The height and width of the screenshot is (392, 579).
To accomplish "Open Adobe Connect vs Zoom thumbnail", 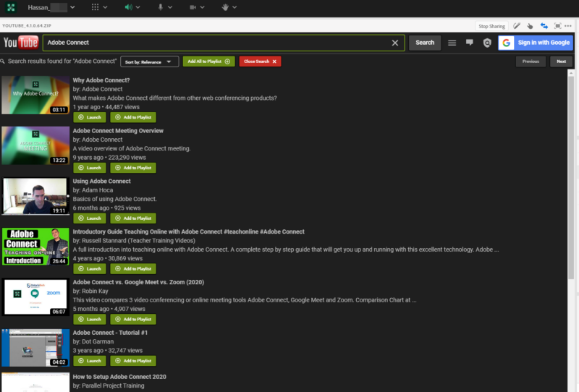I will 35,297.
